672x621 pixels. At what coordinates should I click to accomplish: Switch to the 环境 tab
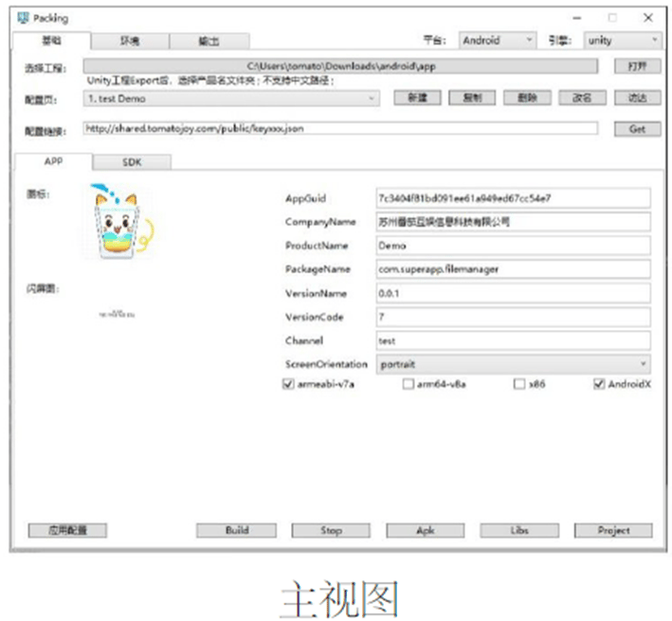(130, 41)
